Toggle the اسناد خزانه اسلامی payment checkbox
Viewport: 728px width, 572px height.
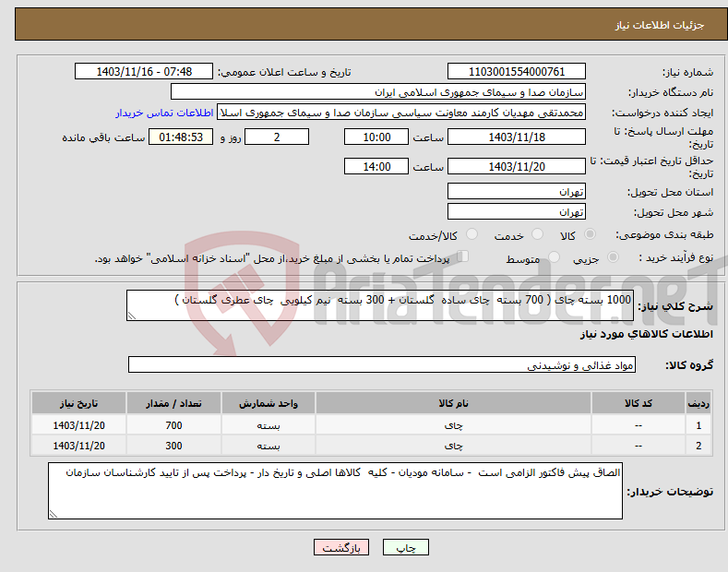(x=463, y=256)
